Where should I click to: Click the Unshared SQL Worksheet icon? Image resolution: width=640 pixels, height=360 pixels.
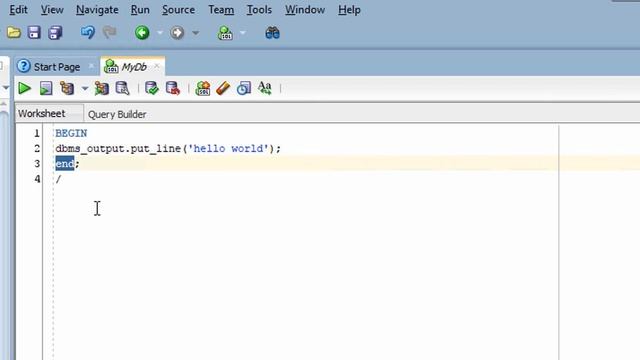click(202, 88)
